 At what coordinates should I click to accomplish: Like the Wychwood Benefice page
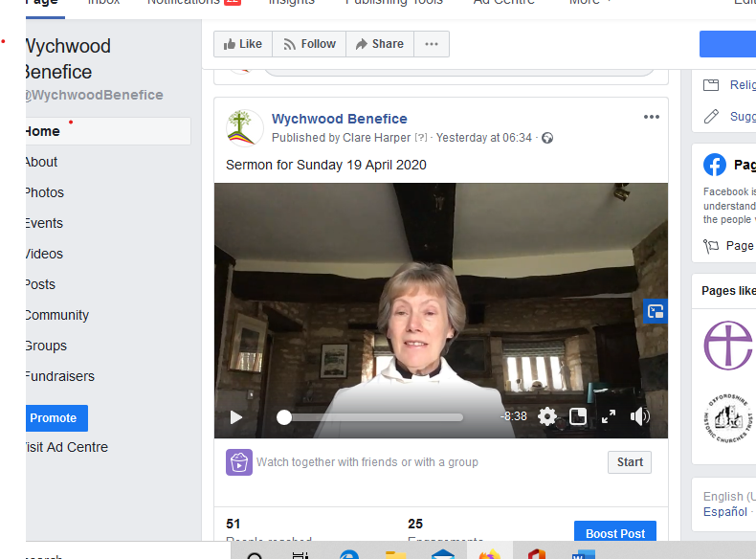click(x=243, y=44)
